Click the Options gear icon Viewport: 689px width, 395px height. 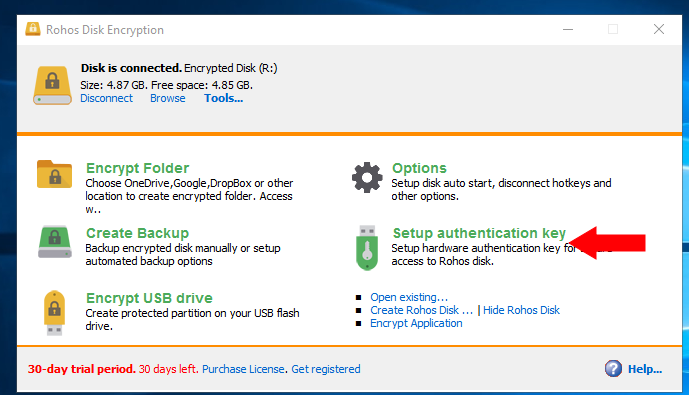point(367,178)
